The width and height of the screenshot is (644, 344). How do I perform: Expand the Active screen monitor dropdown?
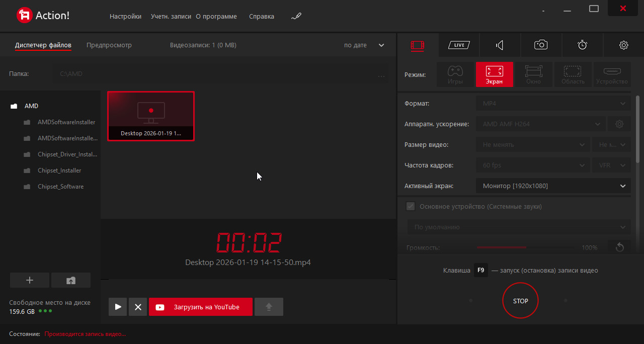[x=553, y=186]
